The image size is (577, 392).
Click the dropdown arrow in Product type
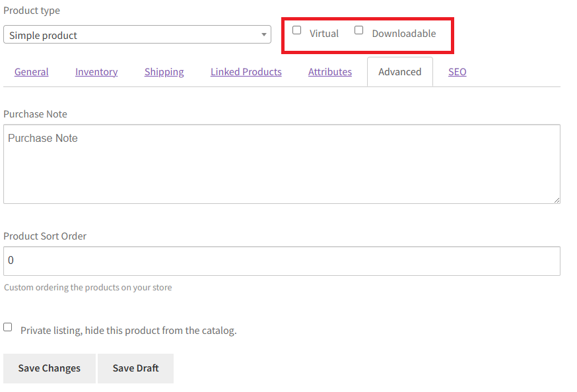[x=264, y=34]
